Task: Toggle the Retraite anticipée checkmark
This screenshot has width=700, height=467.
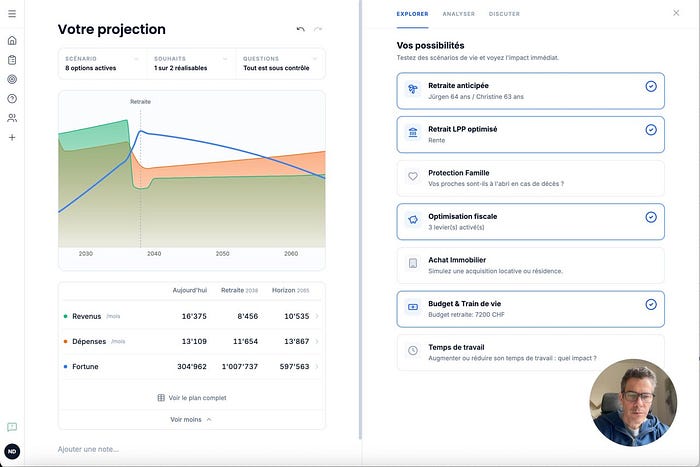Action: [651, 87]
